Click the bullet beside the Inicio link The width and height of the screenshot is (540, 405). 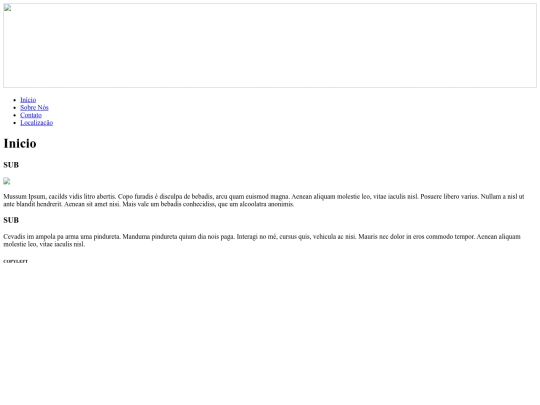(14, 100)
